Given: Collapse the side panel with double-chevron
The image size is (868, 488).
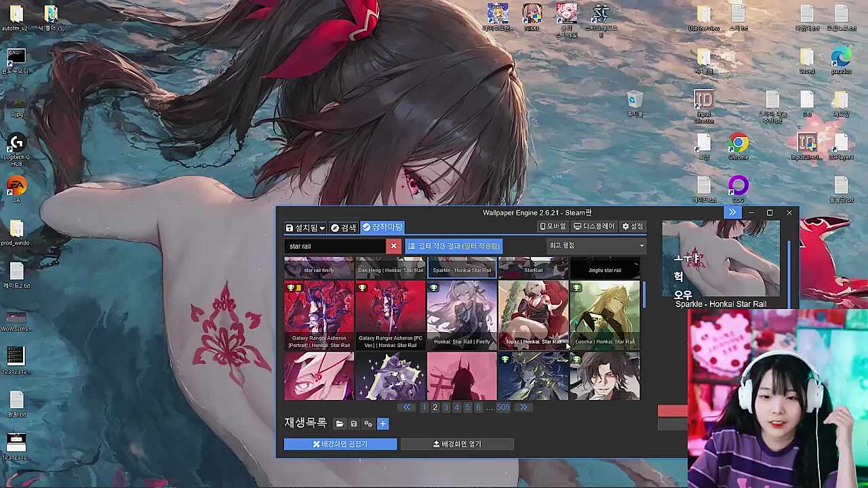Looking at the screenshot, I should coord(732,213).
